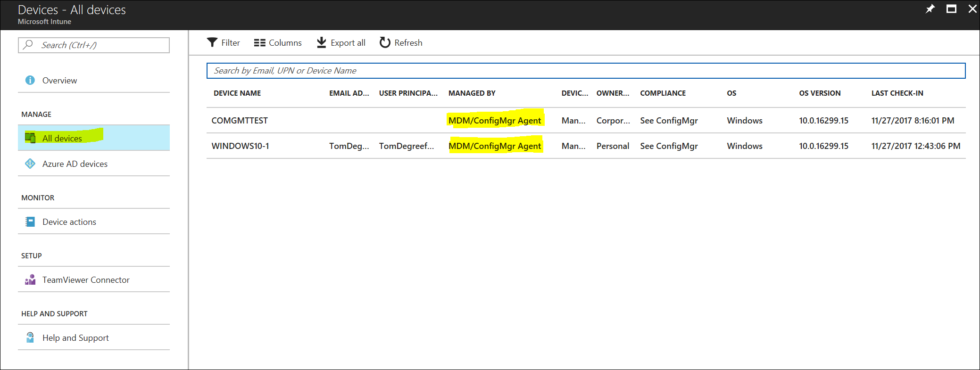Click Windows OS cell in COMGMTTEST row
This screenshot has width=980, height=370.
point(745,121)
